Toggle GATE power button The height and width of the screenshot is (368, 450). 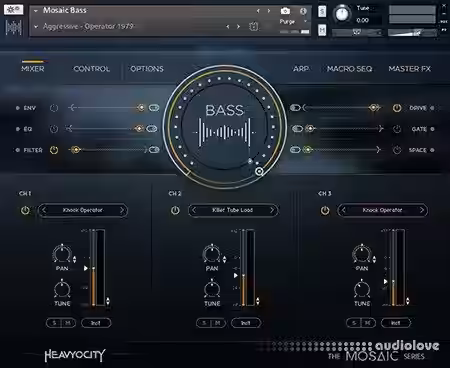pos(397,129)
